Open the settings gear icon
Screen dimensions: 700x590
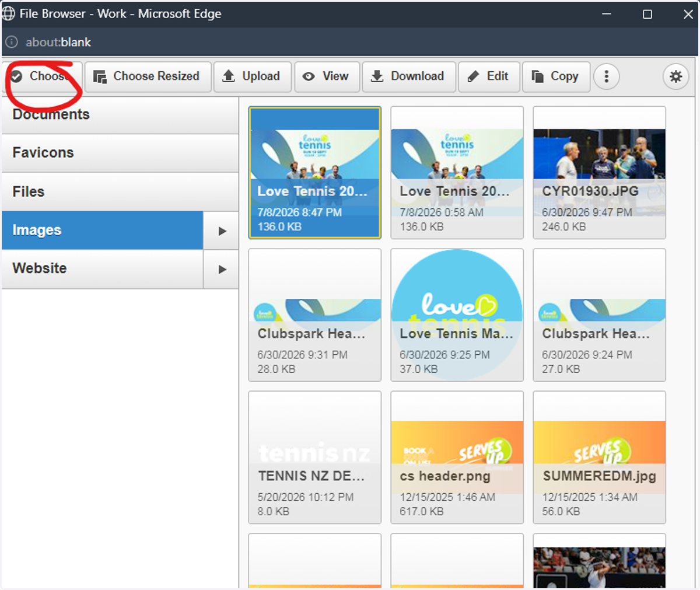pyautogui.click(x=675, y=76)
